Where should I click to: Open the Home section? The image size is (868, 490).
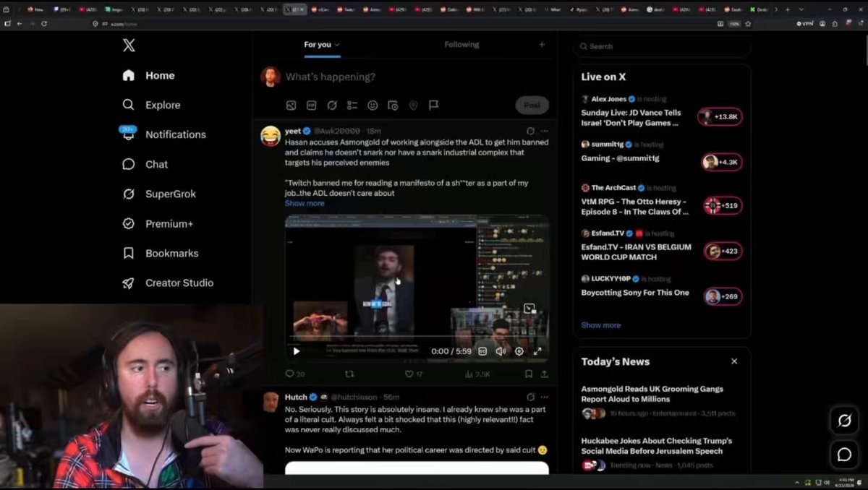(x=149, y=75)
